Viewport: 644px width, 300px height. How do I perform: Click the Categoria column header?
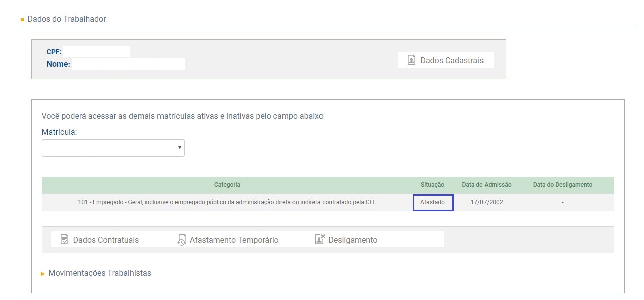(x=227, y=185)
